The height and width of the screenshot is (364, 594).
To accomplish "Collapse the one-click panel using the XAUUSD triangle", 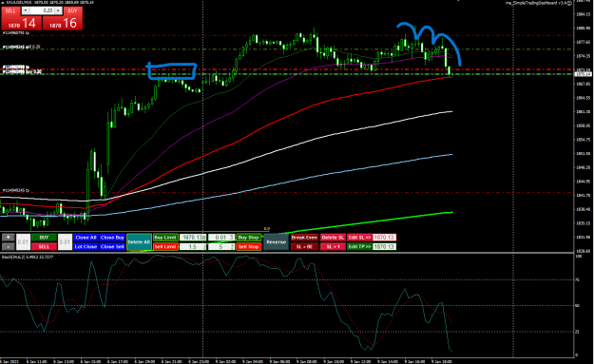I will click(3, 2).
